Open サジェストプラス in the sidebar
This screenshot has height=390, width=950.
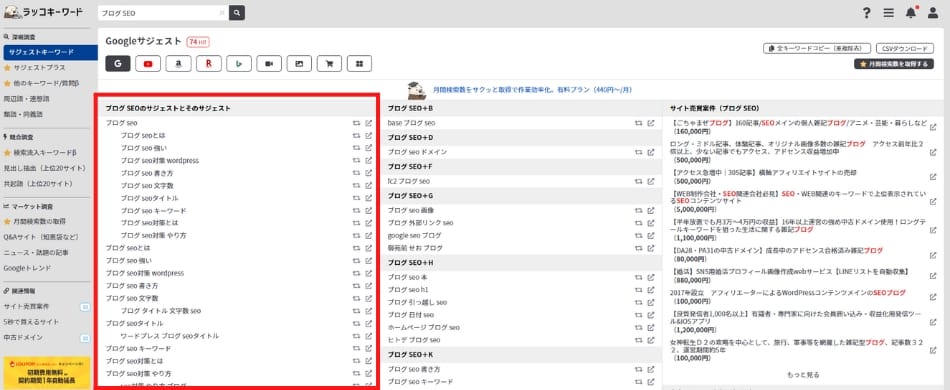[39, 68]
